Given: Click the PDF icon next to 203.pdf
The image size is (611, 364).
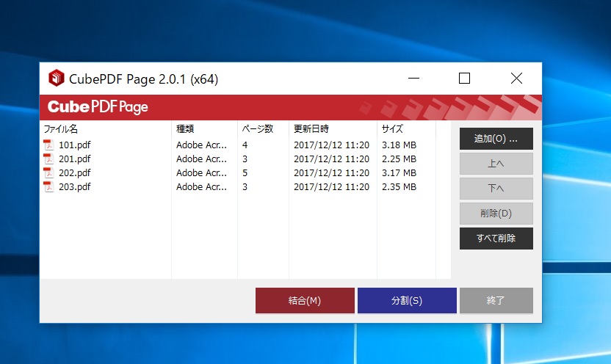Looking at the screenshot, I should [x=48, y=187].
